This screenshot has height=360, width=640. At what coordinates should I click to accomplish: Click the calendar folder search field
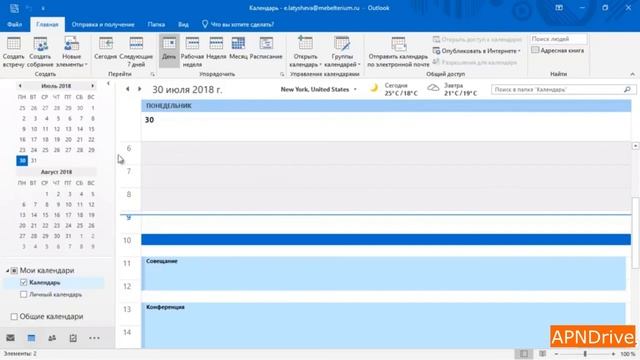click(558, 89)
